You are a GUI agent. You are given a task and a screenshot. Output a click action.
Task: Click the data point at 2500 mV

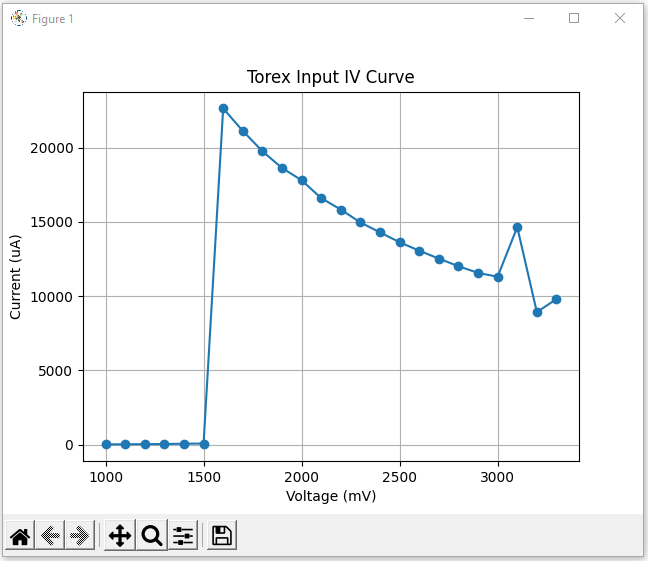point(400,243)
